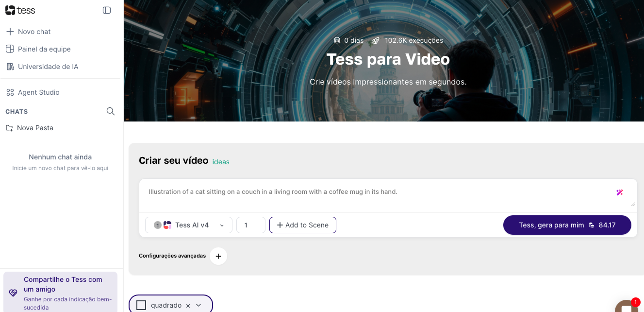Click the ideas link
Viewport: 644px width, 312px height.
[221, 162]
